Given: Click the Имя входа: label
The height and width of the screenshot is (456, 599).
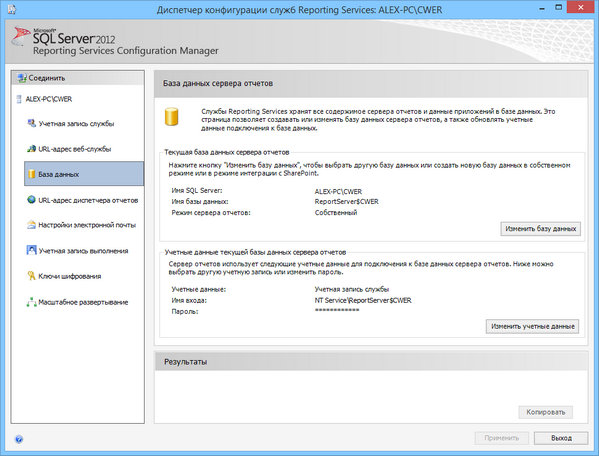Looking at the screenshot, I should click(x=189, y=300).
